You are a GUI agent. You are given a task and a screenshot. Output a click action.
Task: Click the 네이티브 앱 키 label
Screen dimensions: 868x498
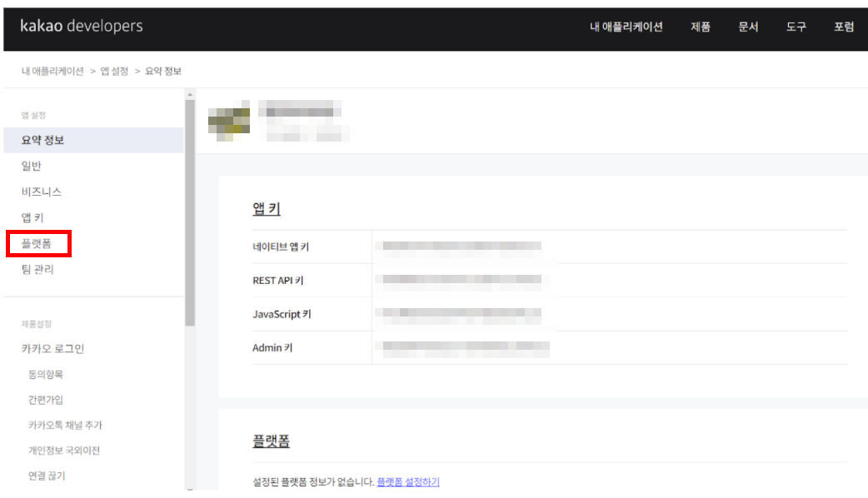[x=281, y=247]
